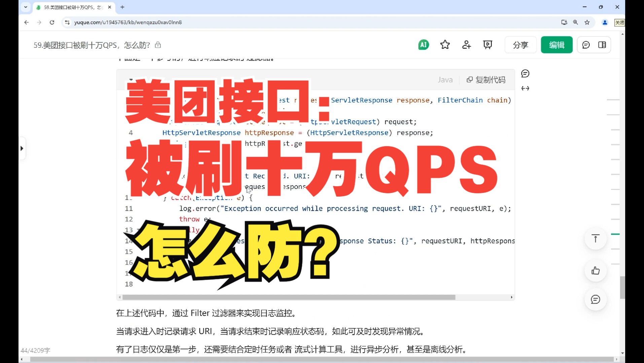Click the code block horizontal scrollbar
The width and height of the screenshot is (644, 363).
tap(289, 297)
